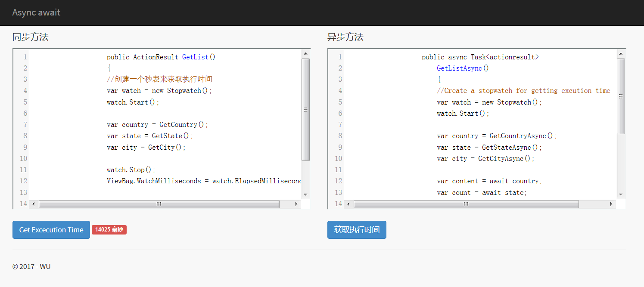Click the 14025 毫秒 red badge

pyautogui.click(x=109, y=230)
